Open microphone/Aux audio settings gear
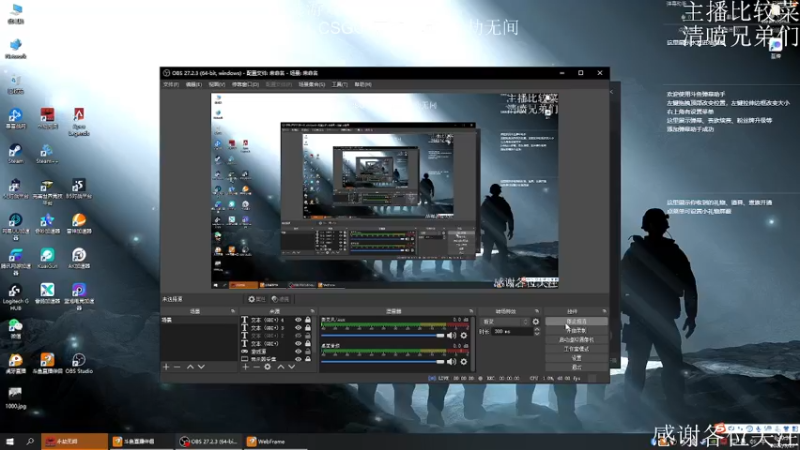Image resolution: width=800 pixels, height=450 pixels. point(463,335)
